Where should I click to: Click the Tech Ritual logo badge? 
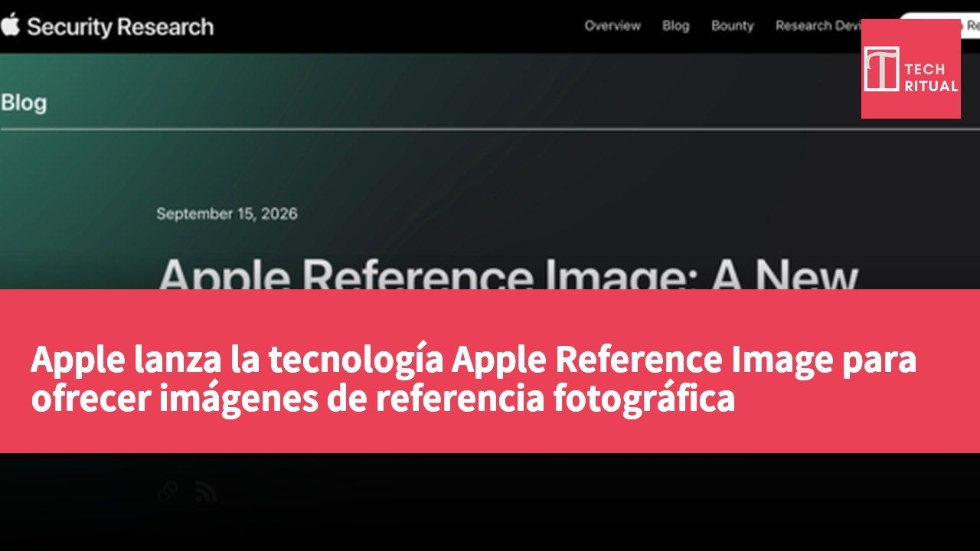click(x=911, y=69)
